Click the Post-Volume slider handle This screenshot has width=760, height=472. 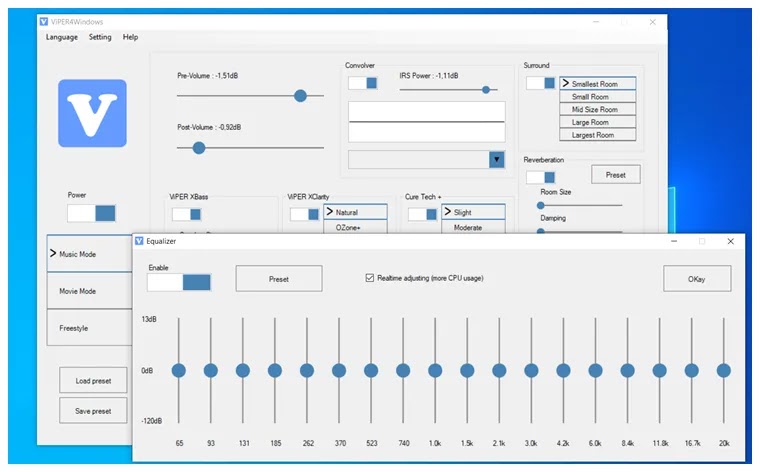199,148
